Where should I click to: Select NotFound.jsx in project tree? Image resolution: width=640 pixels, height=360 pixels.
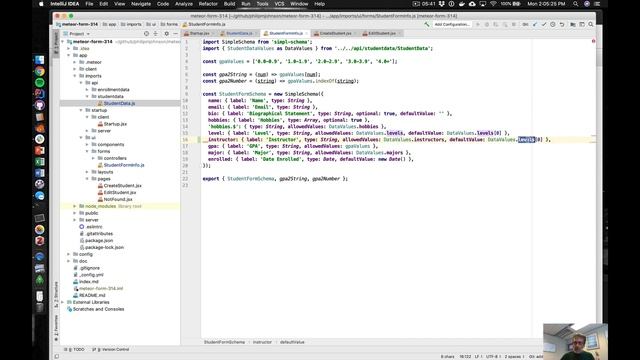point(118,200)
